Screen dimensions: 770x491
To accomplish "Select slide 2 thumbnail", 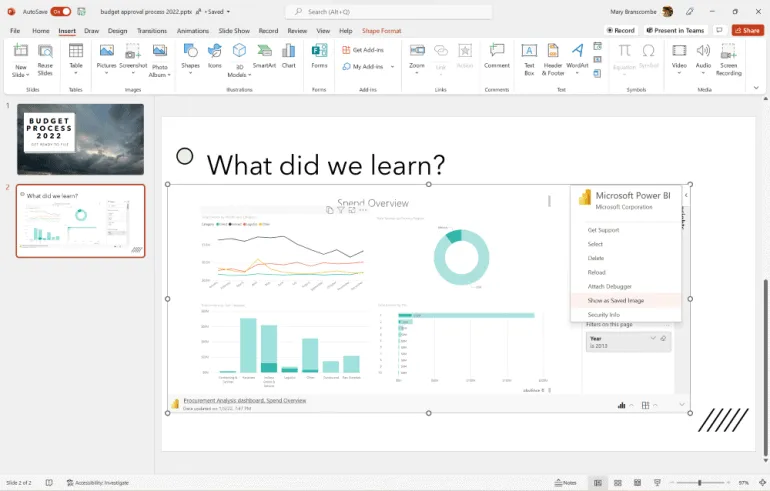I will [x=81, y=221].
